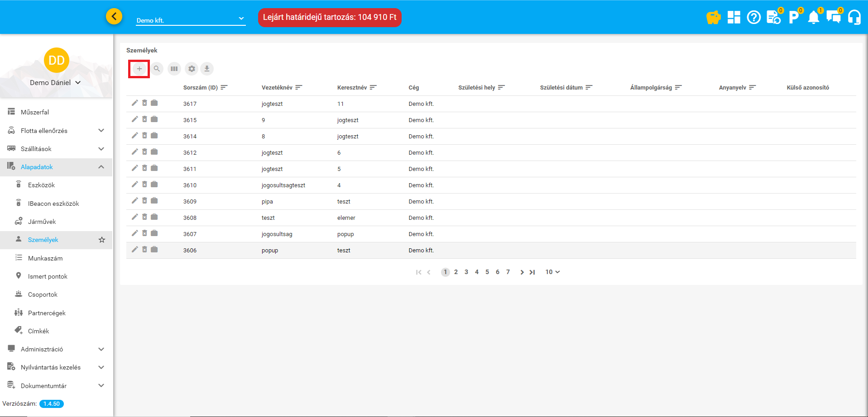The height and width of the screenshot is (417, 868).
Task: Open Járművek in the sidebar
Action: [42, 222]
